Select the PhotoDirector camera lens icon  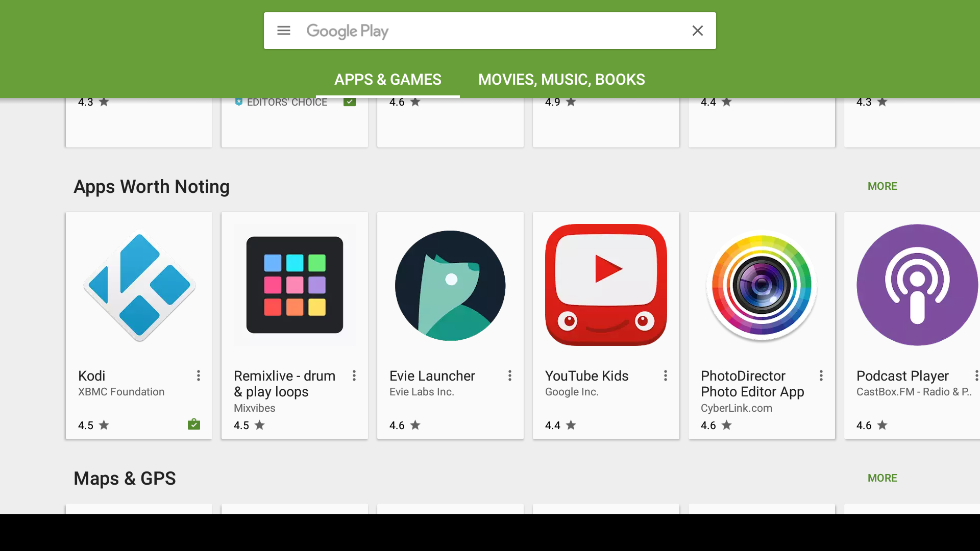[762, 285]
